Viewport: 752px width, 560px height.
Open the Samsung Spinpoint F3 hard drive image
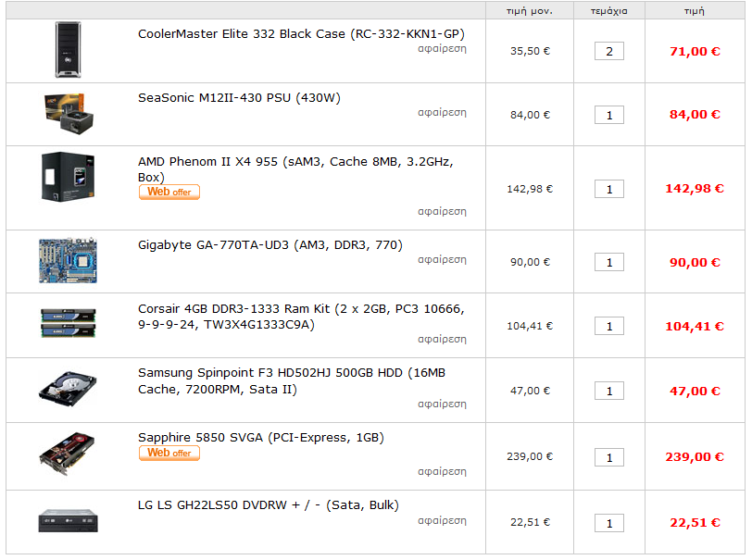point(68,389)
